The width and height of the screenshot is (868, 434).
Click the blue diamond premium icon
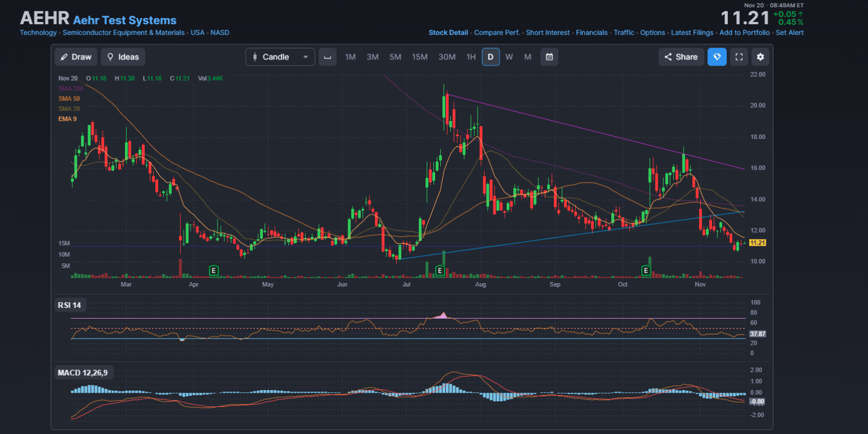point(717,57)
